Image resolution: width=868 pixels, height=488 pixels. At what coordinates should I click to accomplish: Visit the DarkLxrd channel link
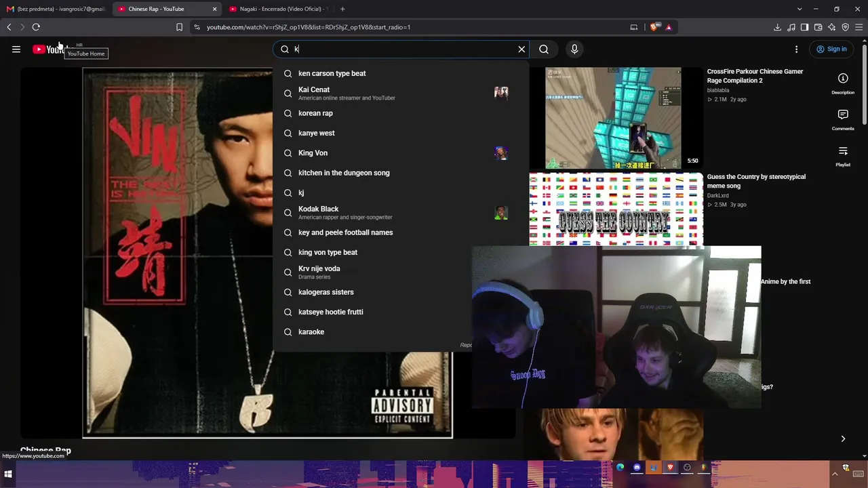coord(718,196)
